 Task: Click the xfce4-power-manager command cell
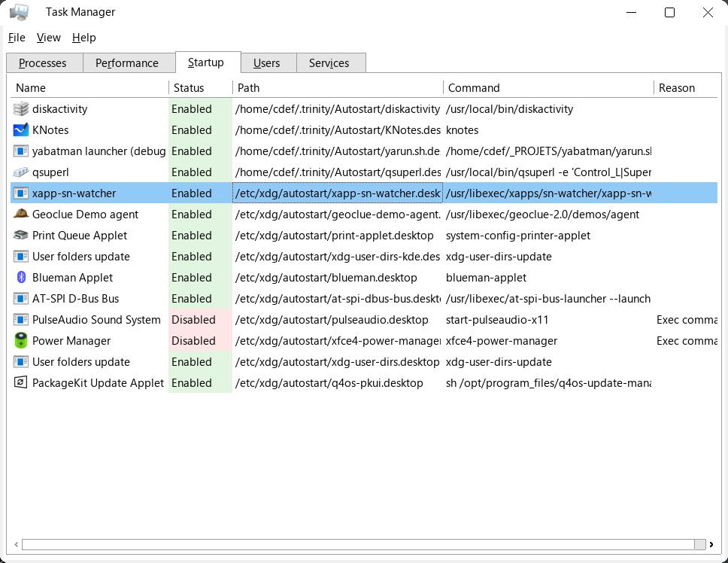tap(502, 340)
